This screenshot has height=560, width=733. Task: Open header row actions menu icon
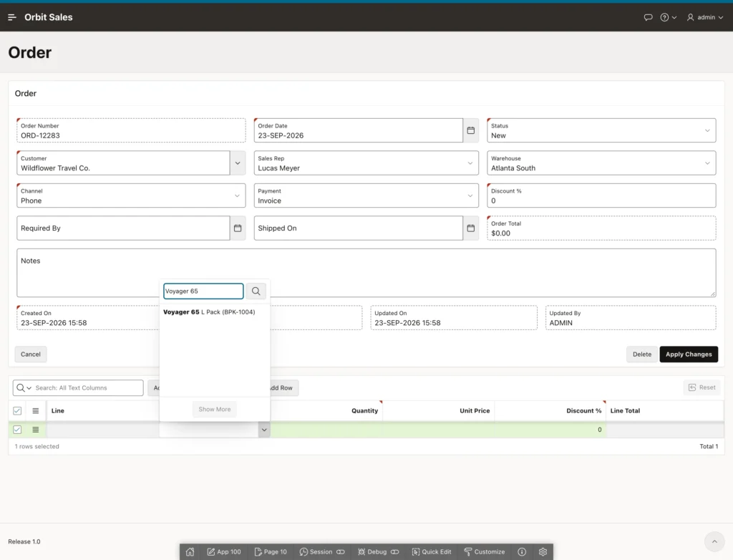coord(36,411)
